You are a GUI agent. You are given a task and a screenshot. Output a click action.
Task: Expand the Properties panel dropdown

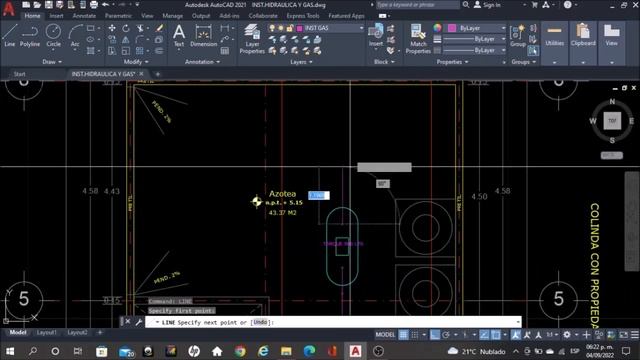point(452,62)
